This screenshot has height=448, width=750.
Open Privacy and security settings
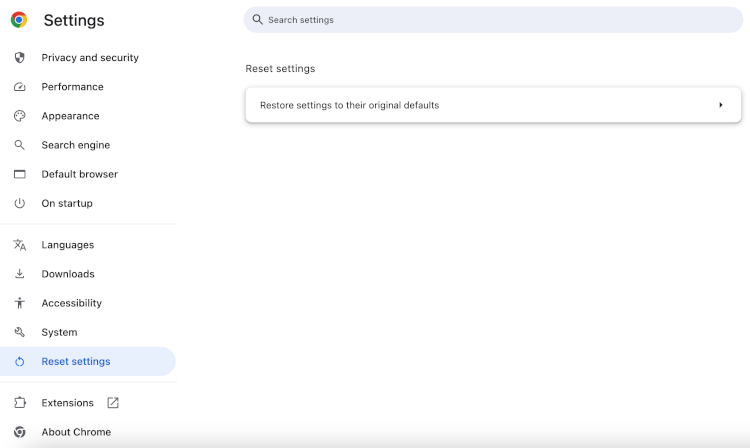pyautogui.click(x=88, y=57)
